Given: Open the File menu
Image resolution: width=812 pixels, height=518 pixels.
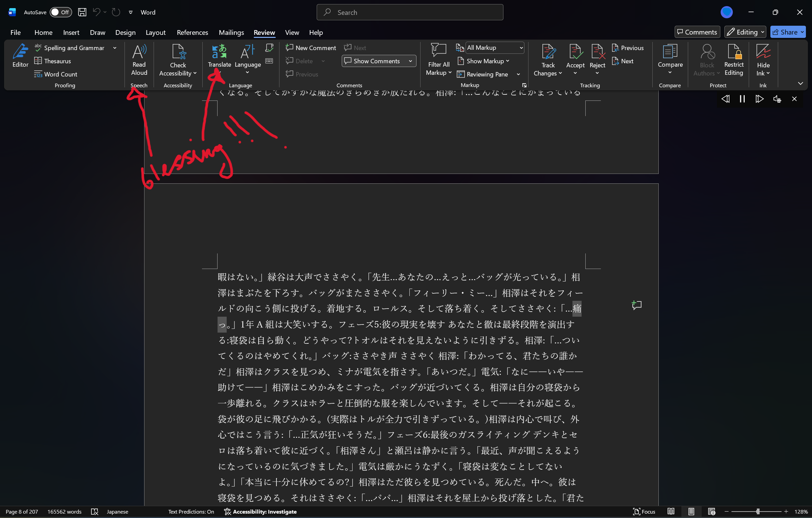Looking at the screenshot, I should [x=16, y=32].
